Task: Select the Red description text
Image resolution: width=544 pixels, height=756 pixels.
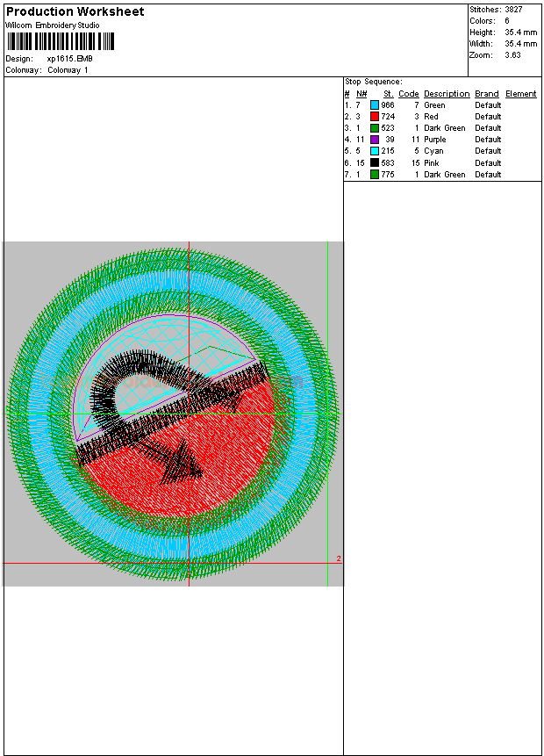Action: [x=431, y=117]
